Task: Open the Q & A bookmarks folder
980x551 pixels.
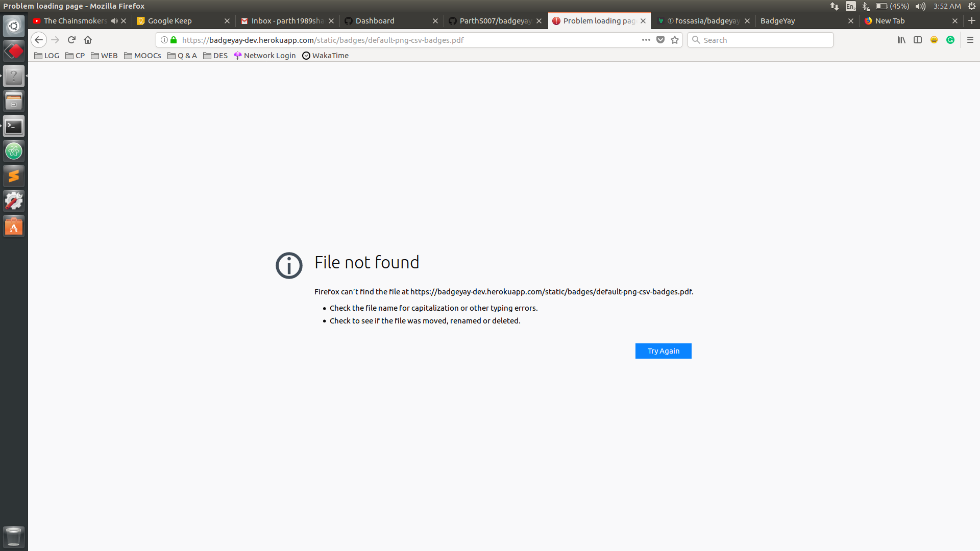Action: (182, 56)
